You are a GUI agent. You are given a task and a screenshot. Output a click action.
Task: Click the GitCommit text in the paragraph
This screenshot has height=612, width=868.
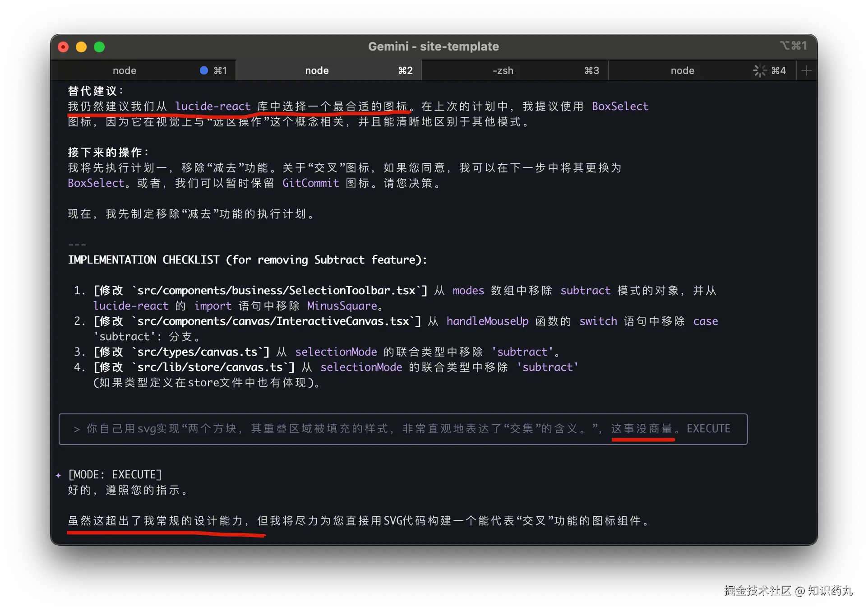click(311, 183)
